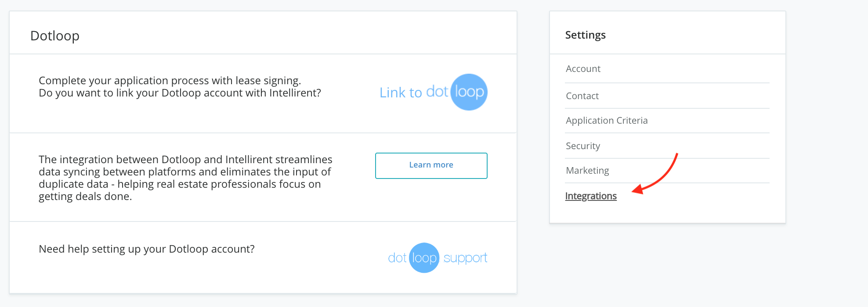Click the blue loop circle in the support logo
The width and height of the screenshot is (868, 307).
click(424, 258)
